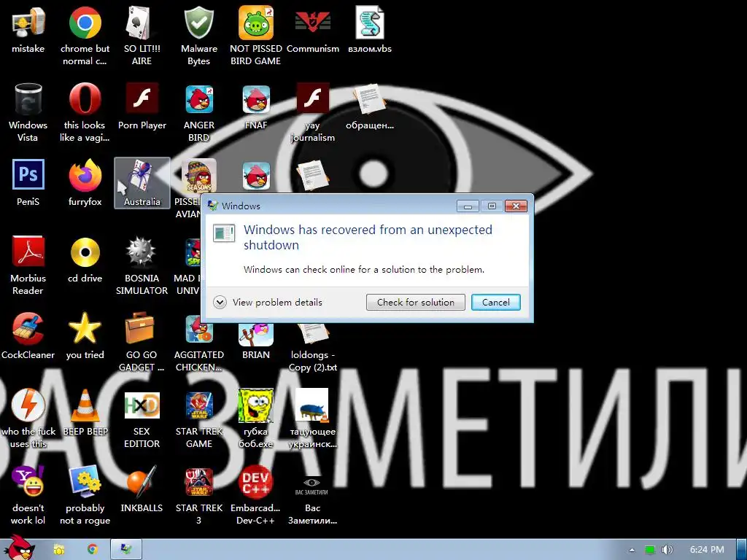Launch the 'BRIAN' slingshot bird icon
Image resolution: width=747 pixels, height=560 pixels.
click(x=256, y=334)
